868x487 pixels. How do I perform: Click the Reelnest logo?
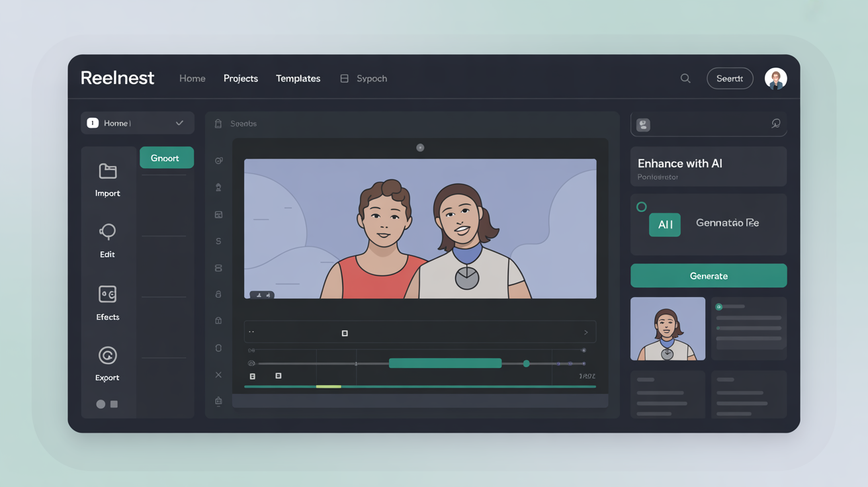point(117,78)
